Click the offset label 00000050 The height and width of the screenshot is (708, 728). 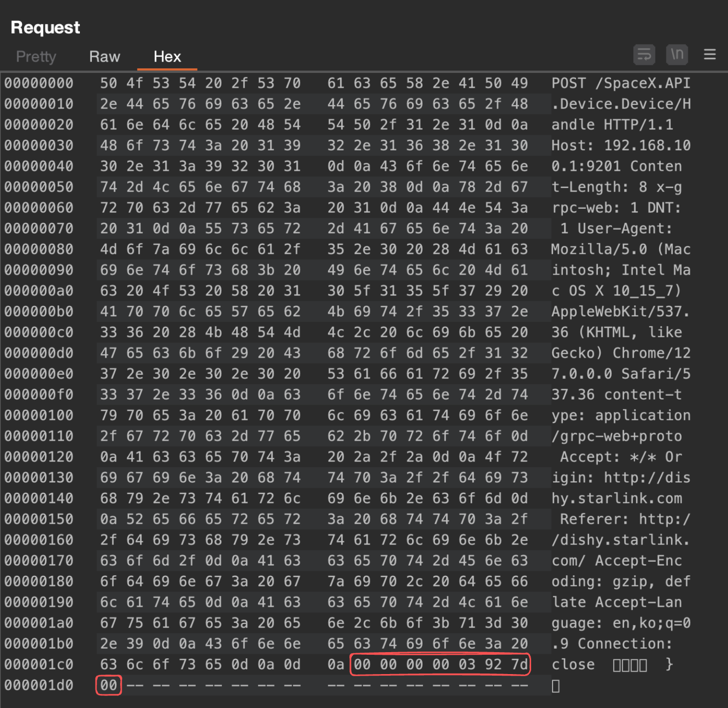(39, 187)
